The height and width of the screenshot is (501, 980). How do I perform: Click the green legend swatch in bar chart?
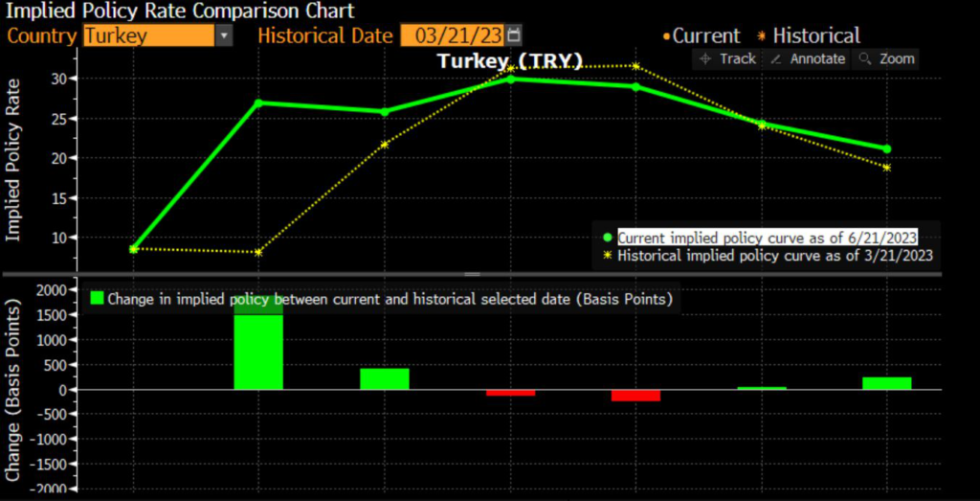pyautogui.click(x=96, y=299)
